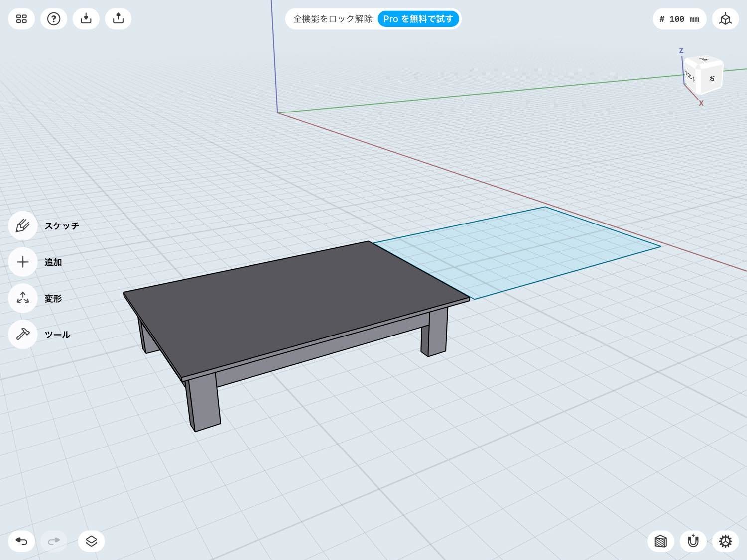Image resolution: width=747 pixels, height=560 pixels.
Task: Open the スケッチ sketch tool
Action: 23,226
